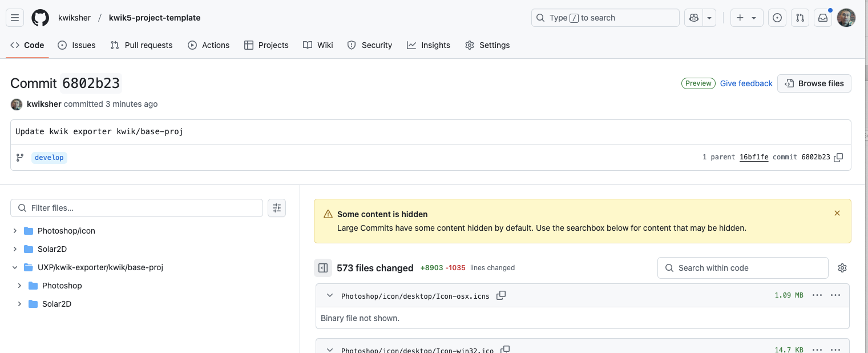Switch to the Settings tab
This screenshot has height=353, width=868.
[x=487, y=45]
